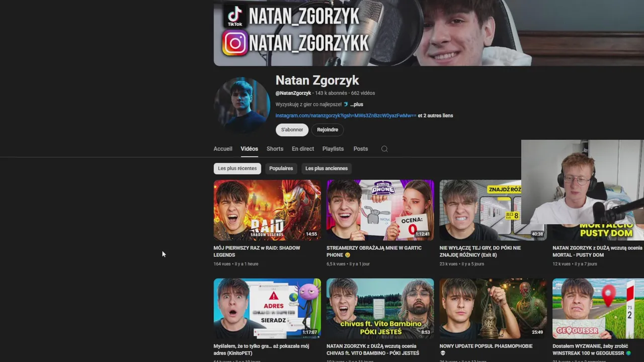Viewport: 644px width, 362px height.
Task: Click the 14:55 duration badge
Action: tap(311, 234)
